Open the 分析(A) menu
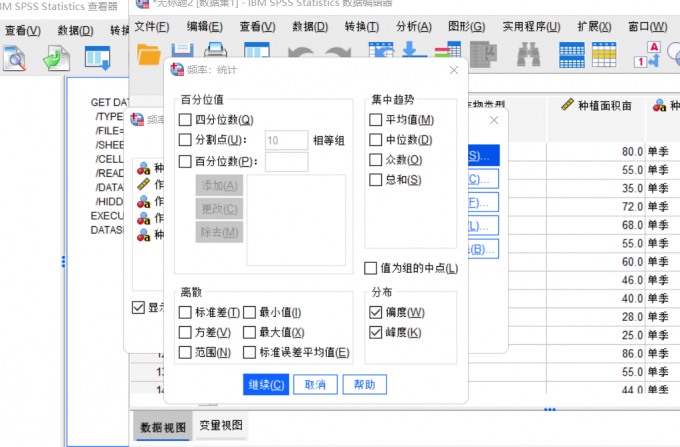The width and height of the screenshot is (680, 447). 414,27
